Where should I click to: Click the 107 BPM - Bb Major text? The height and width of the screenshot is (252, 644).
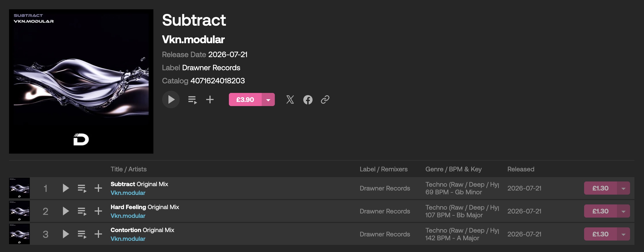[454, 215]
